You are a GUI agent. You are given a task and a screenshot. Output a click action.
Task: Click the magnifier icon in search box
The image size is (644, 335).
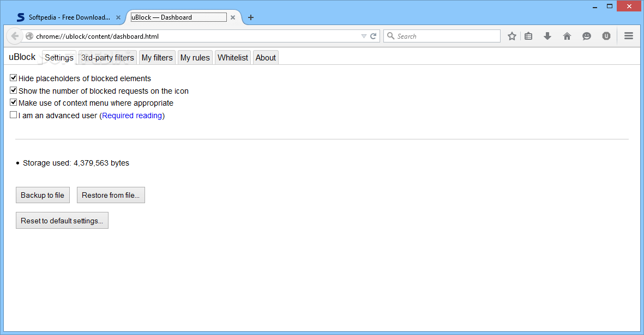[x=390, y=36]
